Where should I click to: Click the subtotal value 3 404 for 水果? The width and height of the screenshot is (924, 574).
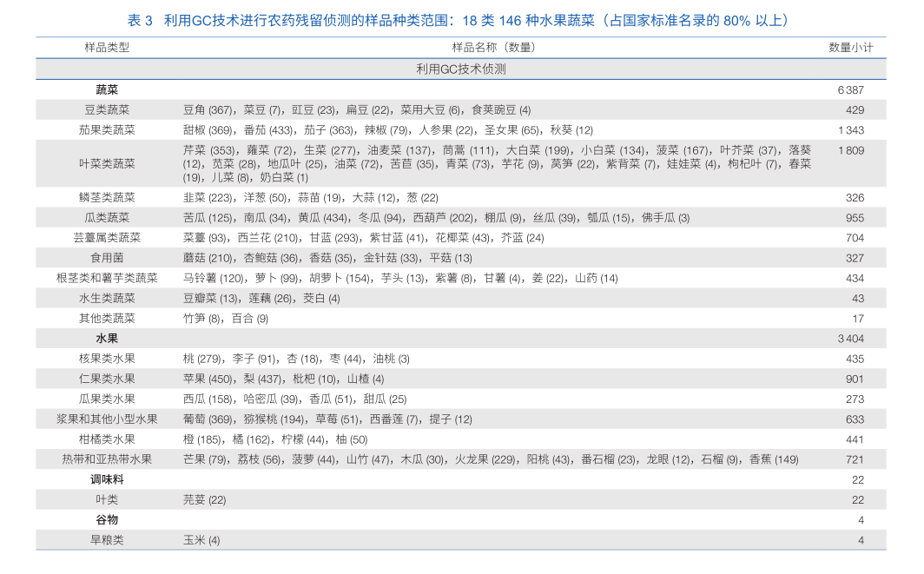[x=852, y=338]
